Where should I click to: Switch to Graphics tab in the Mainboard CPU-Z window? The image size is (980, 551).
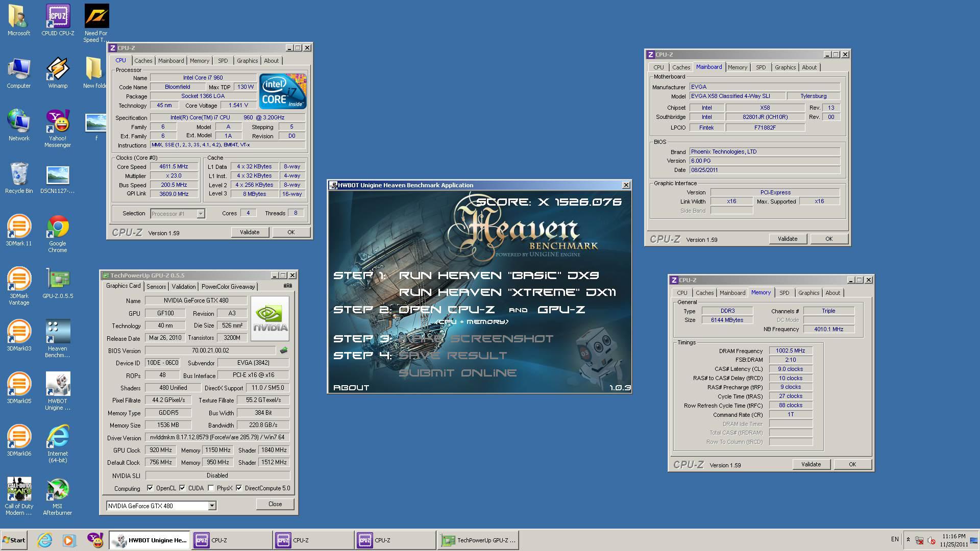click(x=785, y=67)
